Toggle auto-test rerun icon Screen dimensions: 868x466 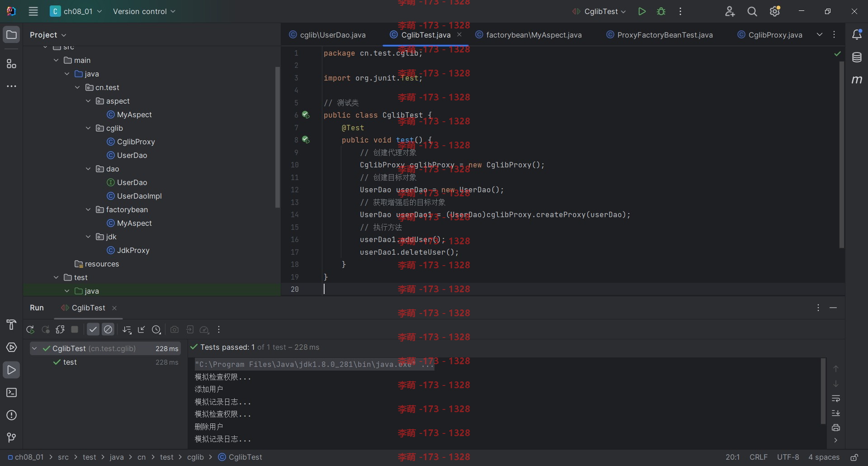(x=60, y=330)
